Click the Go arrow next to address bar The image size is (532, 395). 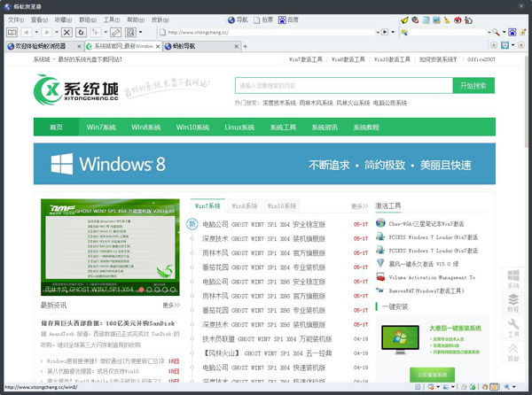pyautogui.click(x=385, y=32)
